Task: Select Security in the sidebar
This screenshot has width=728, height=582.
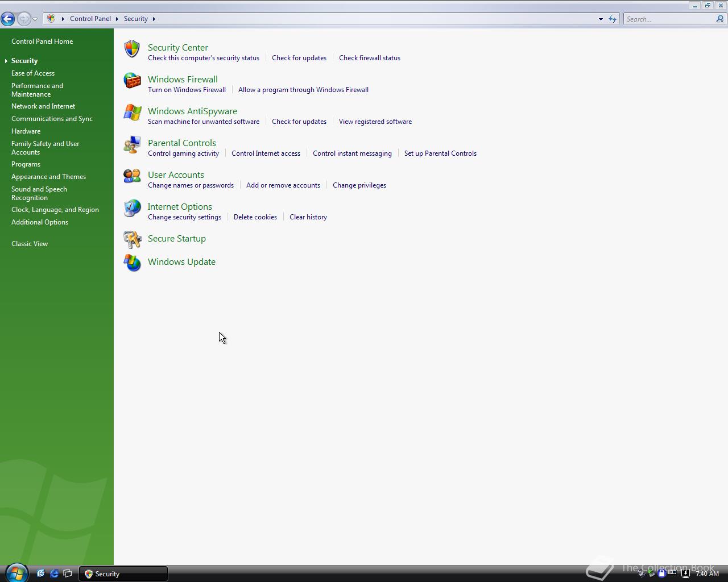Action: (x=24, y=61)
